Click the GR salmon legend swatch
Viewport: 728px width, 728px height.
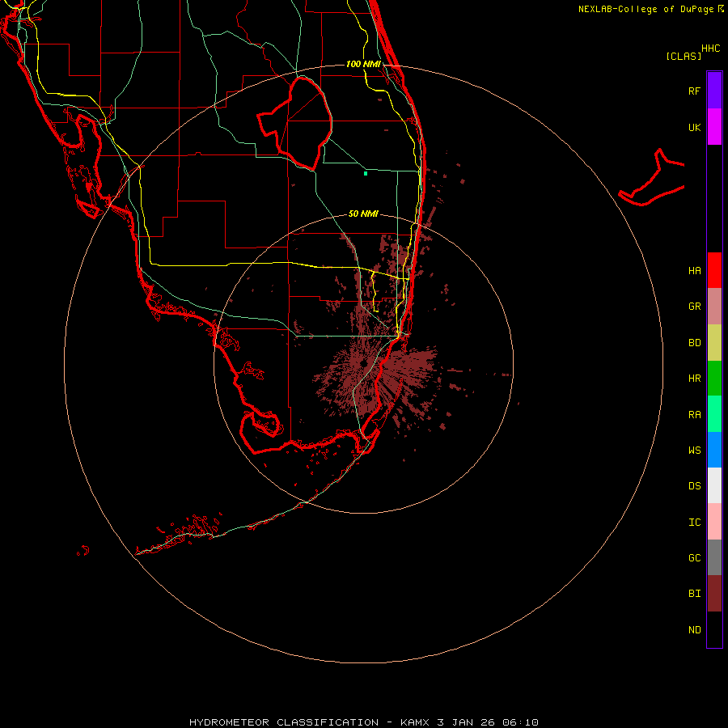[714, 307]
